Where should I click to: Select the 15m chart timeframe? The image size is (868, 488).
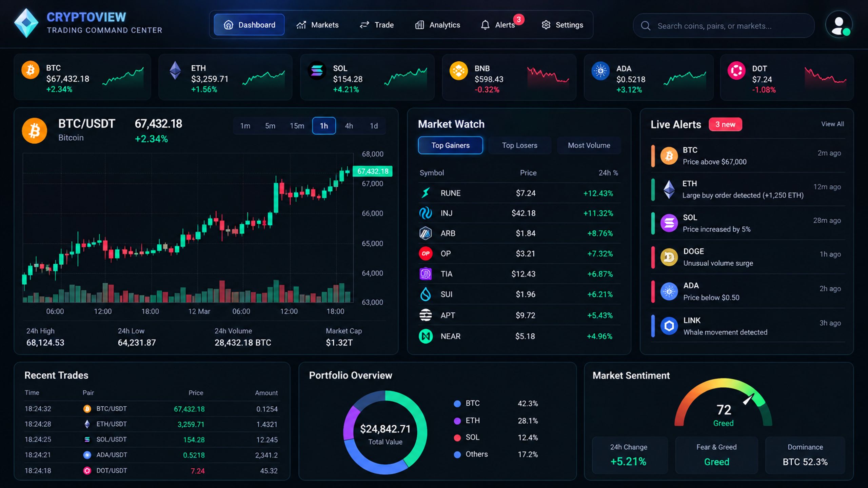297,126
